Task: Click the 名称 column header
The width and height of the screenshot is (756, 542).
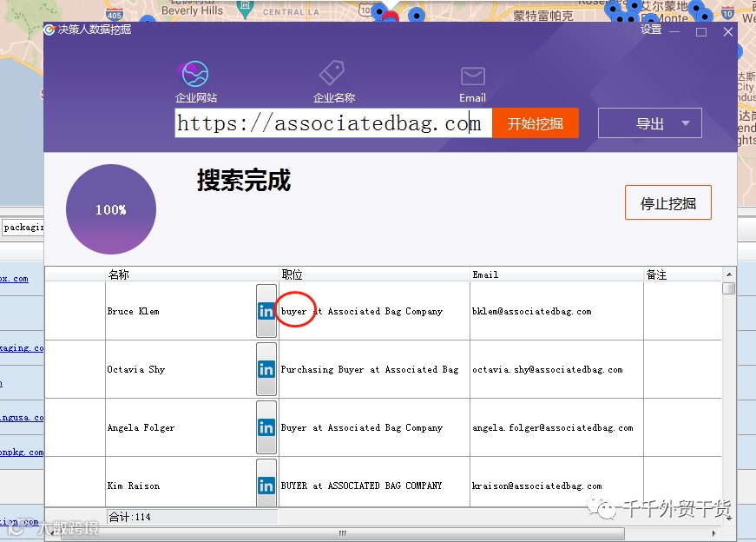Action: (192, 274)
